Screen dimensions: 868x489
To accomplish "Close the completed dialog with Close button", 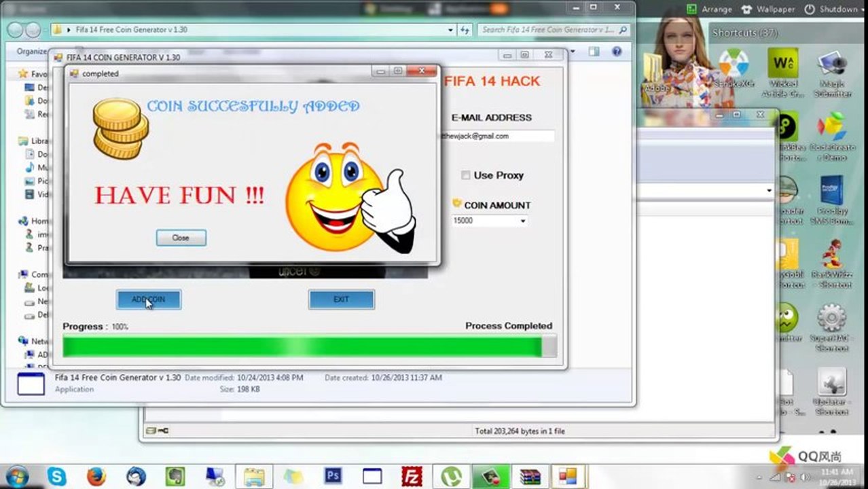I will 181,238.
